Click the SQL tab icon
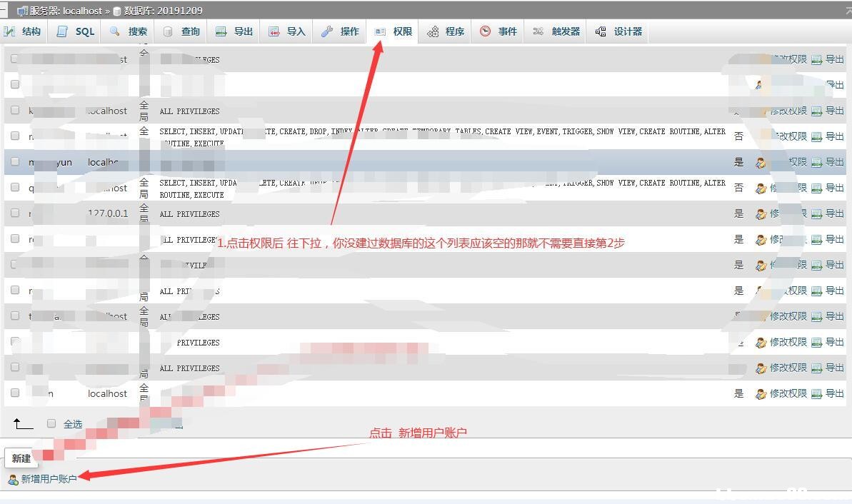Image resolution: width=852 pixels, height=504 pixels. 63,31
